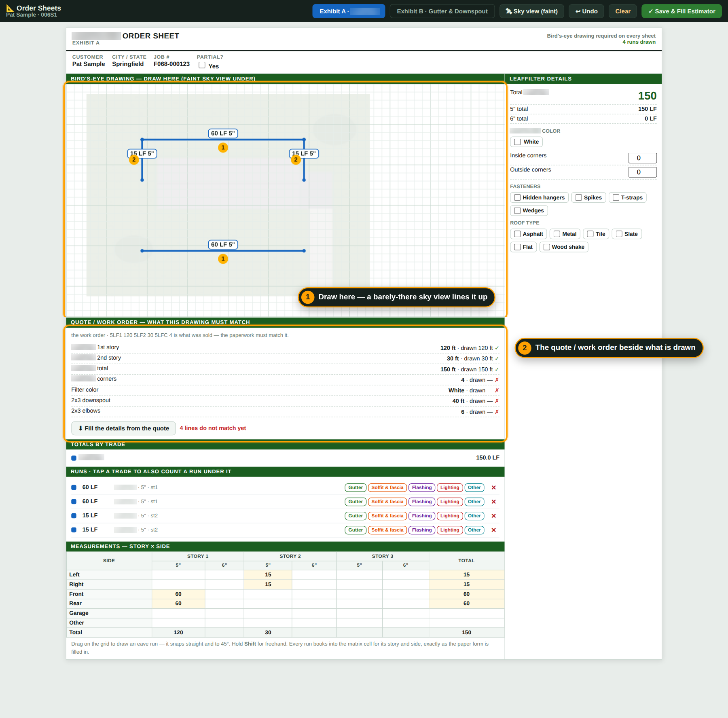728x718 pixels.
Task: Mark roof type as Flat
Action: [x=517, y=247]
